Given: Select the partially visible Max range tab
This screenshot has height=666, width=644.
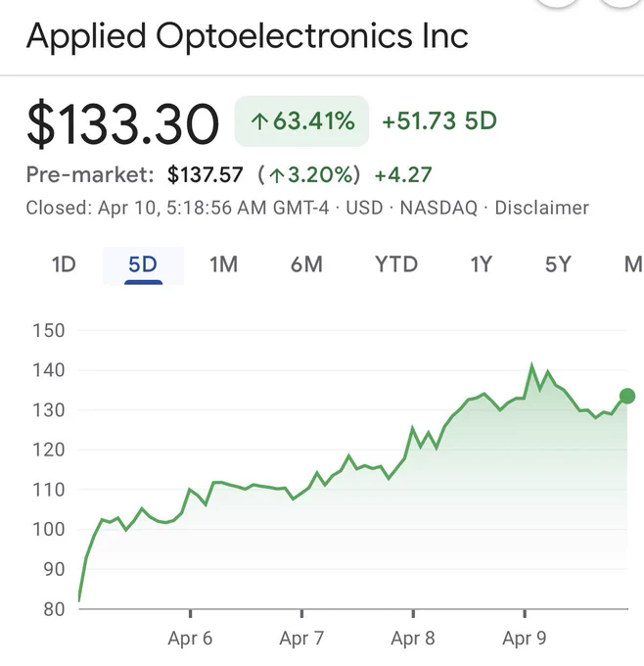Looking at the screenshot, I should point(633,264).
